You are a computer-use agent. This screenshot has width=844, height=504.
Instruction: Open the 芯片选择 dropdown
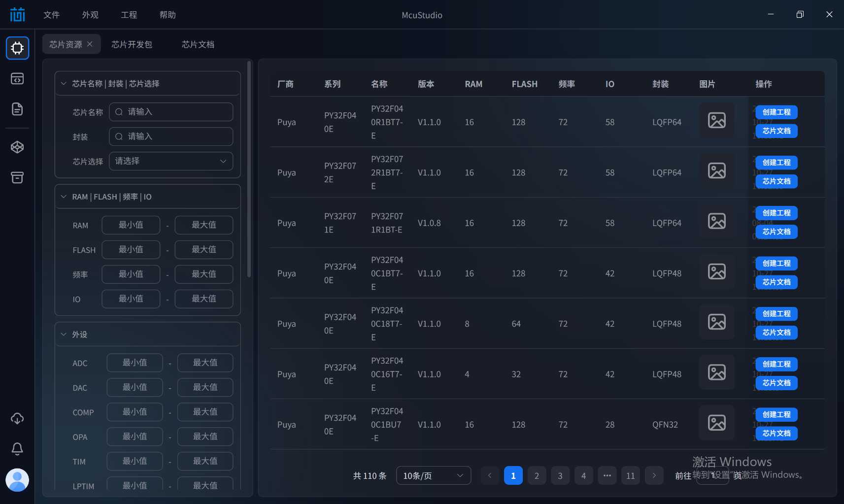click(171, 161)
